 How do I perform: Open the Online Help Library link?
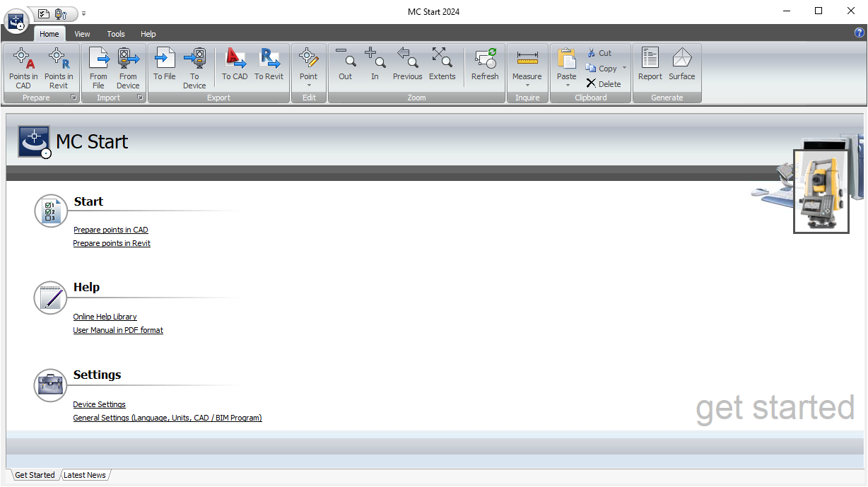click(x=105, y=317)
